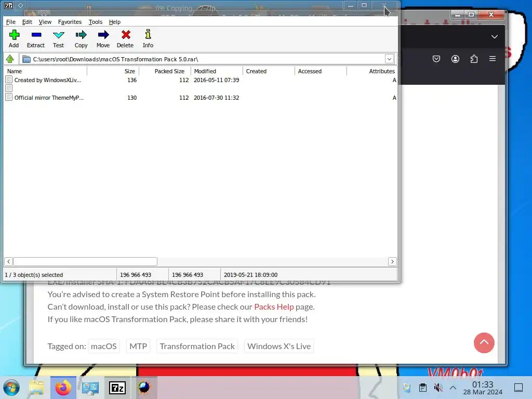Click the scroll right arrow
The width and height of the screenshot is (532, 399).
coord(392,261)
